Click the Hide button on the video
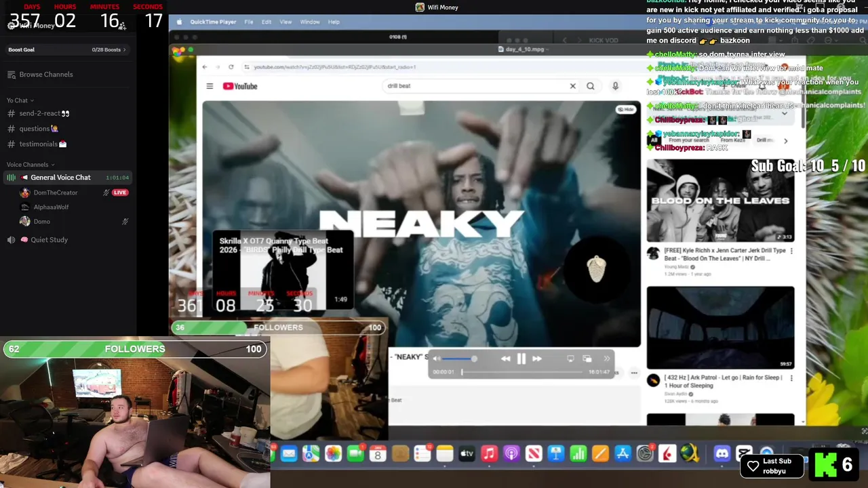This screenshot has height=488, width=868. click(625, 109)
